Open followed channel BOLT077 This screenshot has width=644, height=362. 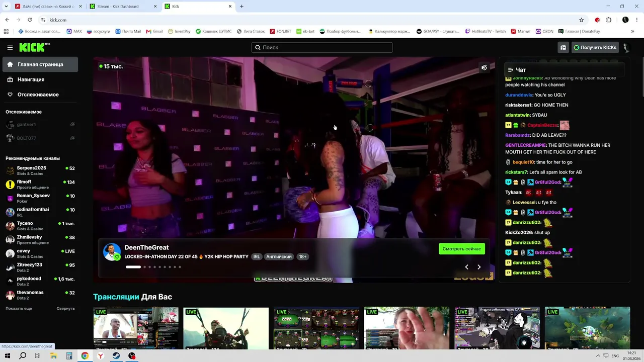click(x=40, y=138)
